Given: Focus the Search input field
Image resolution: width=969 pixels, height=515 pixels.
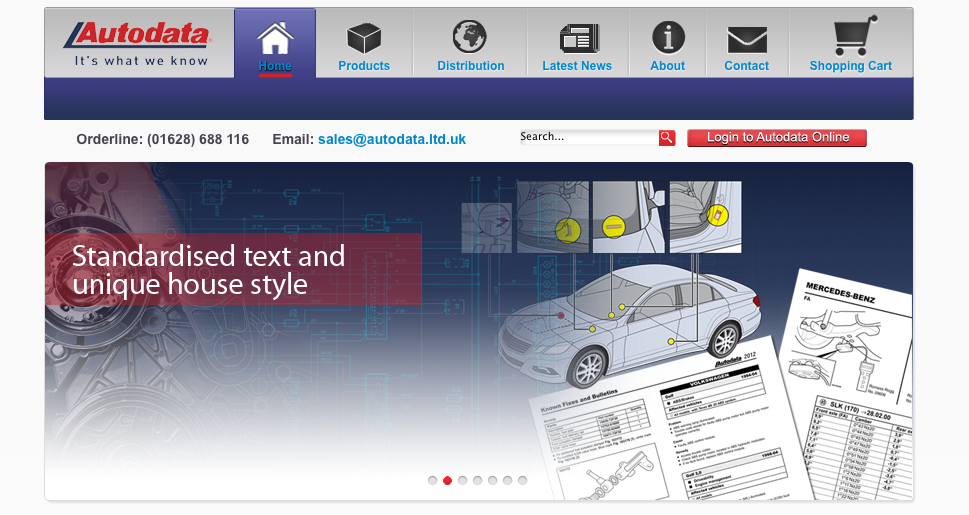Looking at the screenshot, I should 589,137.
